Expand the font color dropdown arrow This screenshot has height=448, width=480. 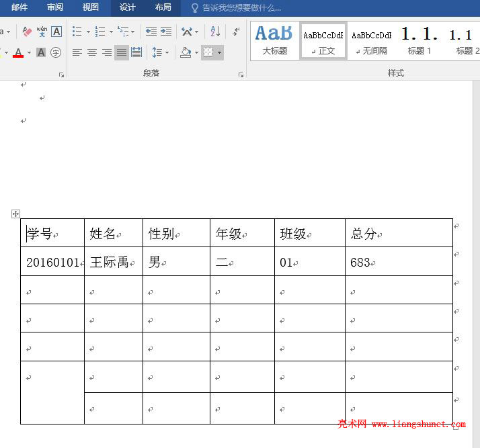(x=29, y=53)
